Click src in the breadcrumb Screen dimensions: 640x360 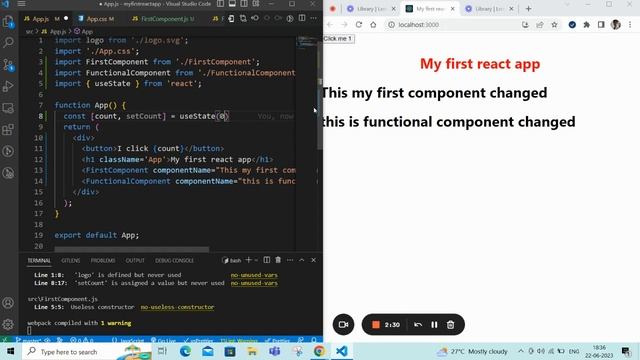tap(29, 31)
